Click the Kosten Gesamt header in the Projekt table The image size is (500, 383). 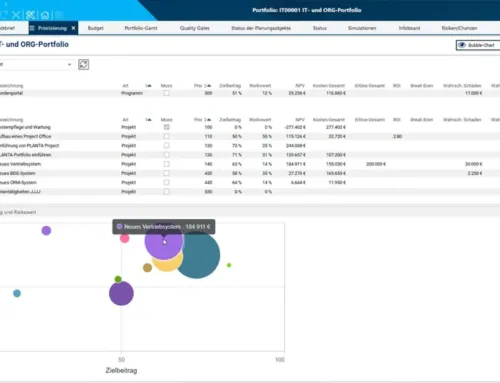coord(329,120)
